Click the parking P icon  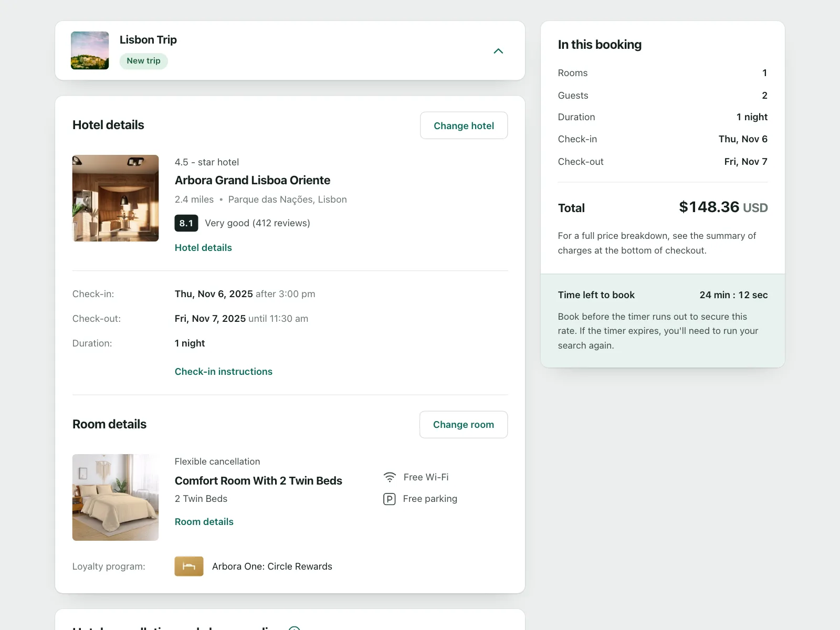coord(390,499)
